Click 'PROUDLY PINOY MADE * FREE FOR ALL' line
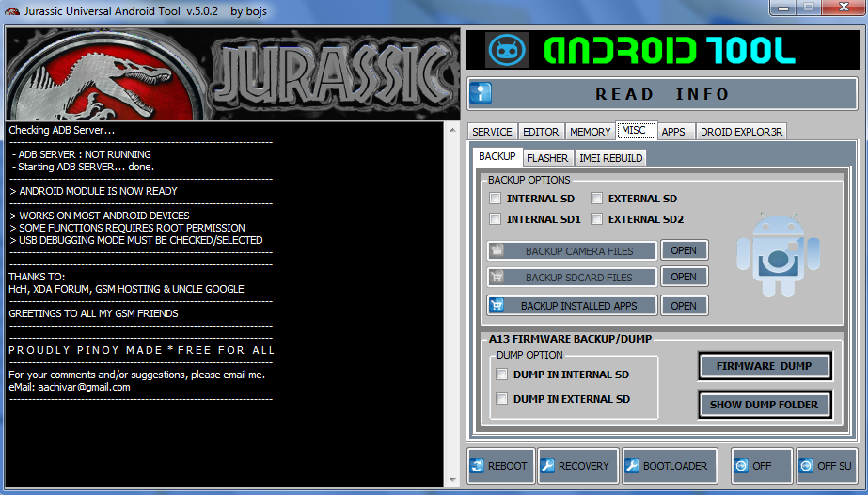The image size is (868, 495). point(142,350)
